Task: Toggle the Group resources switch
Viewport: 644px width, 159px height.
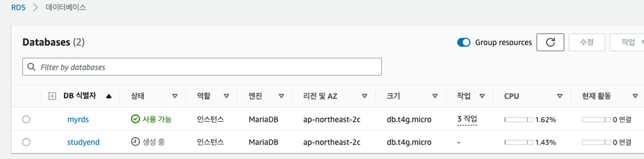Action: [x=464, y=42]
